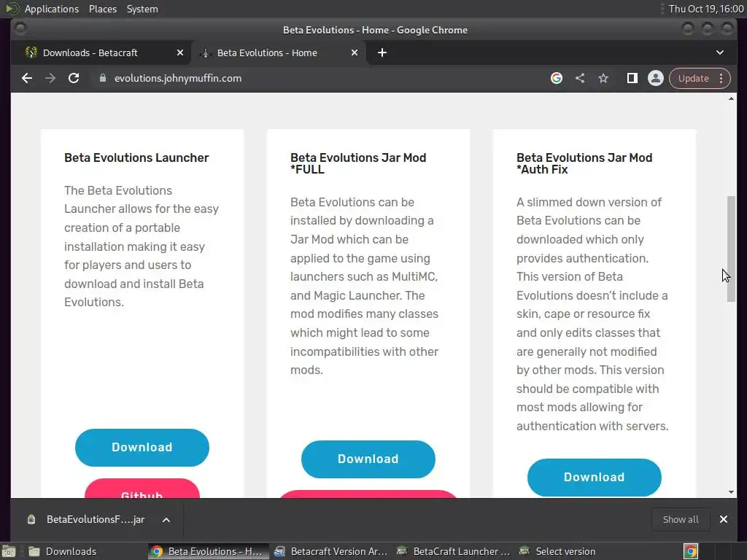This screenshot has height=560, width=747.
Task: Go back to previous page
Action: pyautogui.click(x=27, y=78)
